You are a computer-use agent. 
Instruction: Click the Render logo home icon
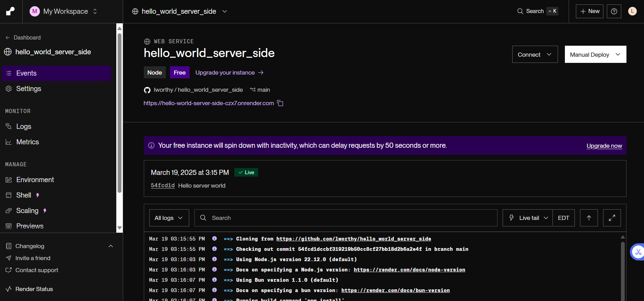pos(11,11)
